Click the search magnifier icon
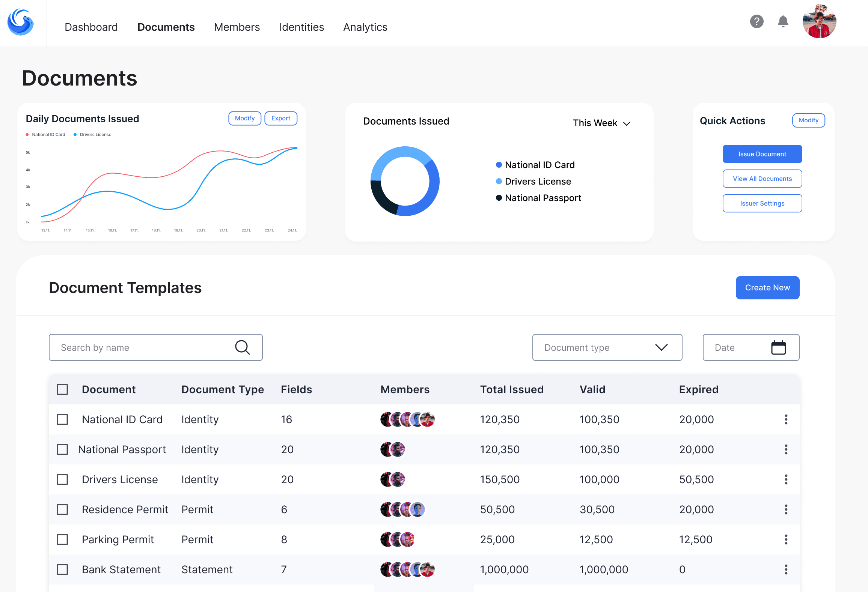 pyautogui.click(x=243, y=347)
